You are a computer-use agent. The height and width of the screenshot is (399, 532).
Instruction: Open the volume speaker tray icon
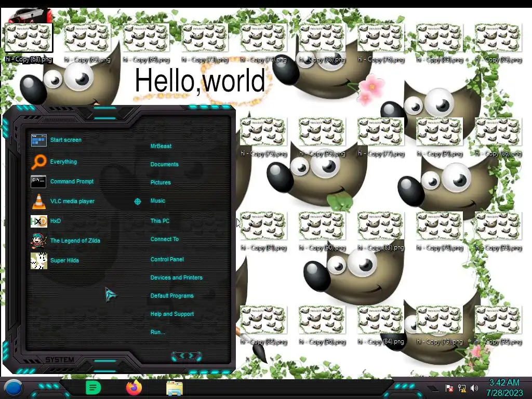(x=474, y=388)
